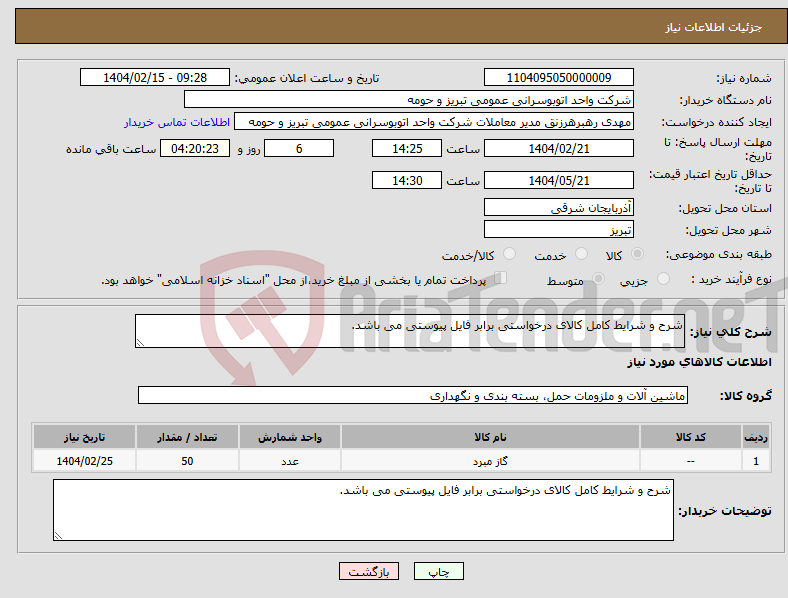Click the row number cell 1
Image resolution: width=788 pixels, height=598 pixels.
pyautogui.click(x=756, y=461)
